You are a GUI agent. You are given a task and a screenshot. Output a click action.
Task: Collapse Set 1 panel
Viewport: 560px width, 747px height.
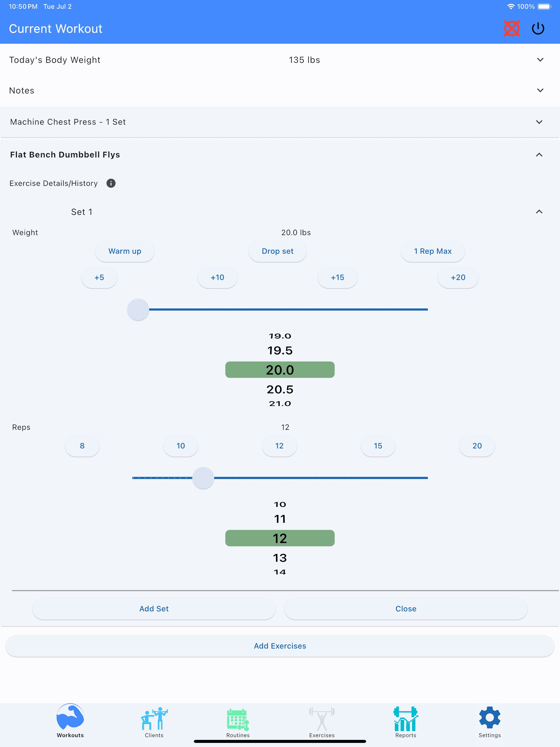point(539,212)
